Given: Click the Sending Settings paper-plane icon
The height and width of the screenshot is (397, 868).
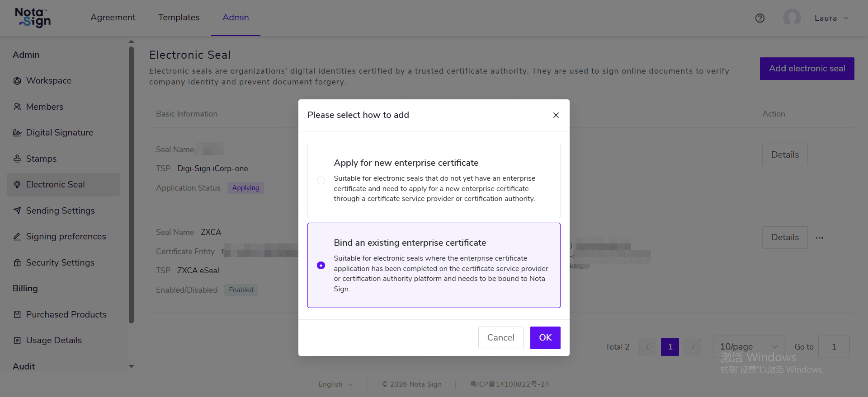Looking at the screenshot, I should [17, 210].
